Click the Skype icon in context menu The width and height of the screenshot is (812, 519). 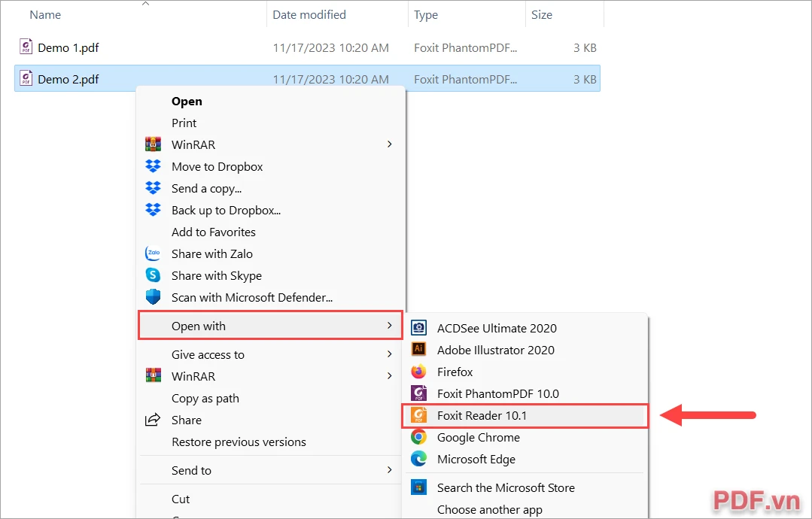pos(154,275)
